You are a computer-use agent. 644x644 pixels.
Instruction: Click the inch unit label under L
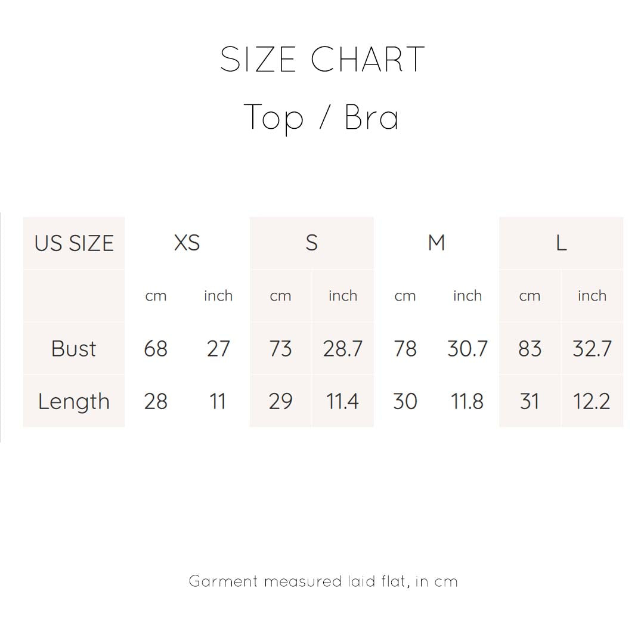click(592, 296)
